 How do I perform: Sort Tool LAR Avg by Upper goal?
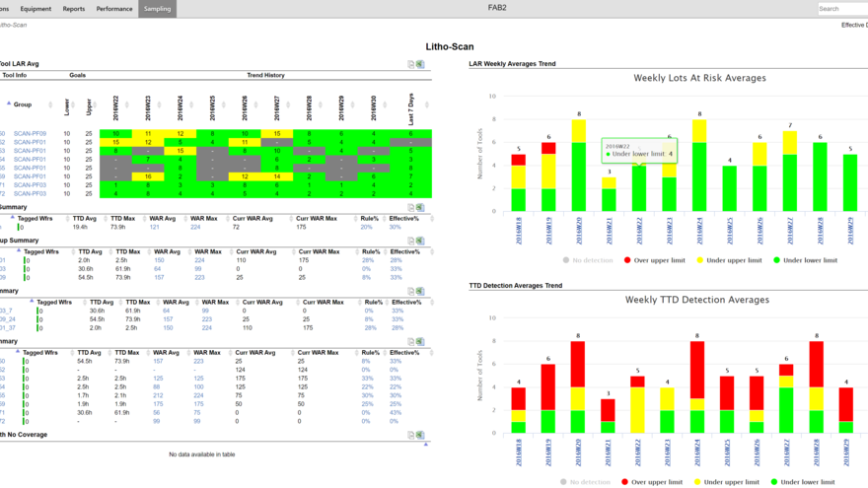[x=89, y=106]
